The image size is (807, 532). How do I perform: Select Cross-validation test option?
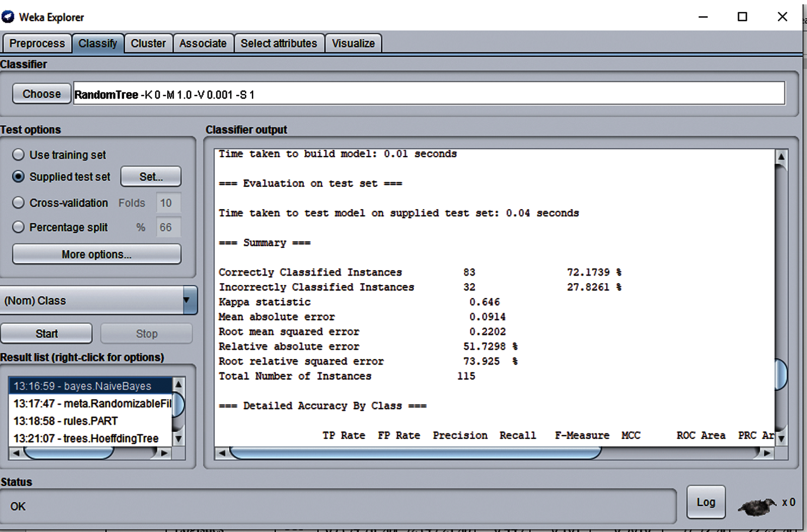(18, 203)
